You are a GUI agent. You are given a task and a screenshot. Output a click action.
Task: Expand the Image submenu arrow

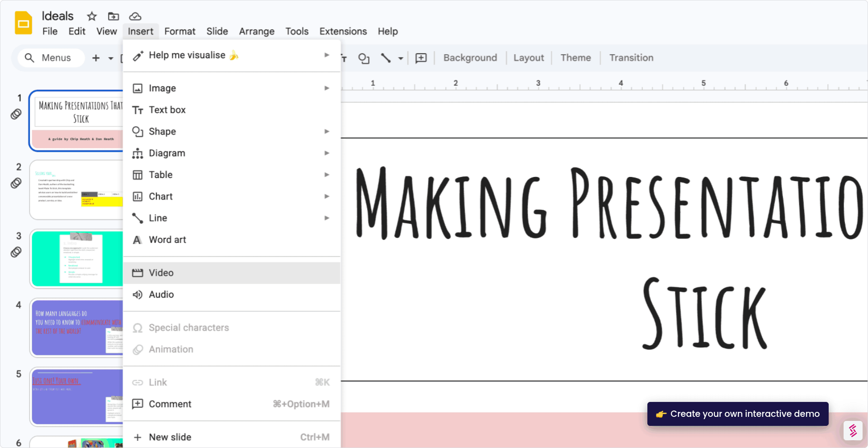(x=327, y=88)
